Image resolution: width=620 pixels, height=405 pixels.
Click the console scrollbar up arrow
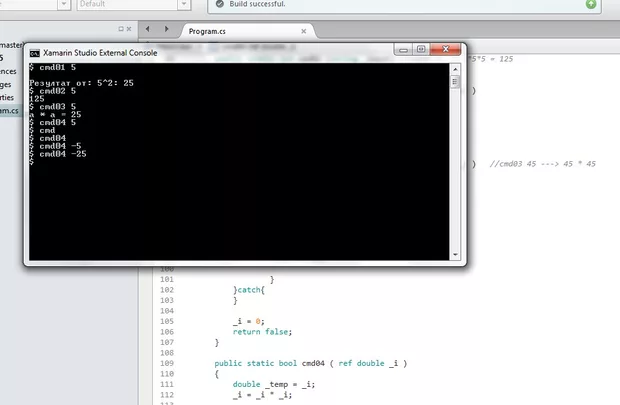coord(455,69)
